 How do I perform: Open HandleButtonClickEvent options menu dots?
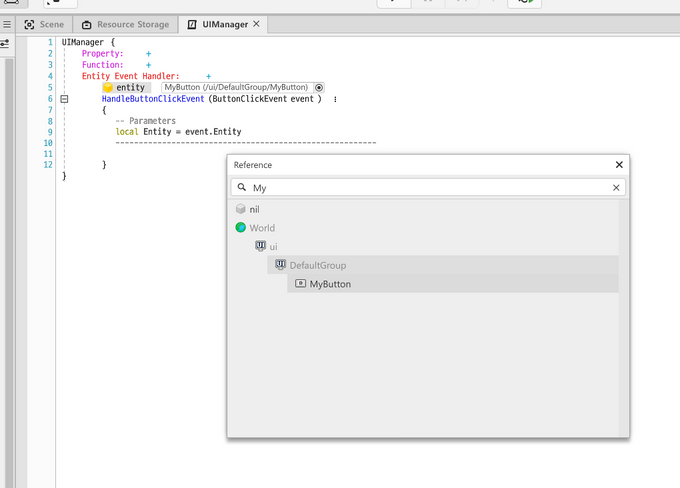click(335, 99)
